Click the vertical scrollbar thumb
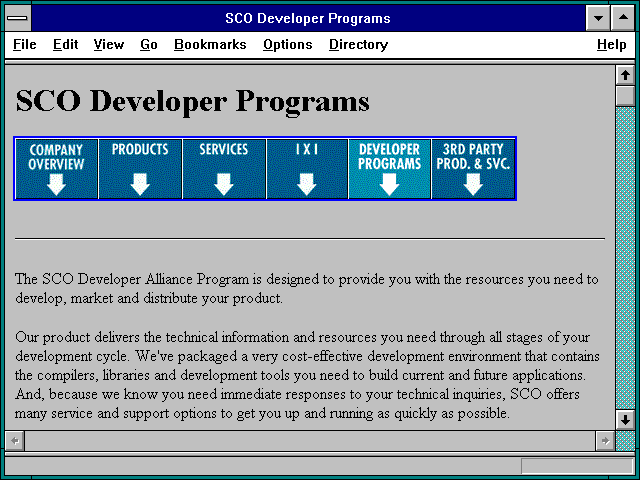Screen dimensions: 640x480 click(625, 96)
